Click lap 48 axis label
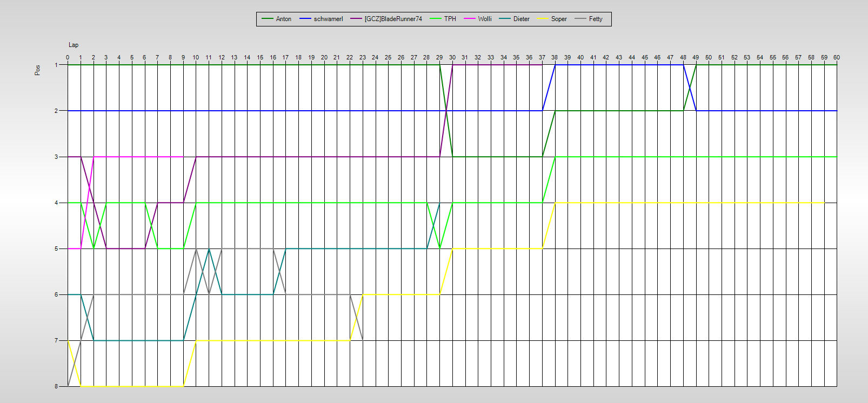 (x=683, y=57)
